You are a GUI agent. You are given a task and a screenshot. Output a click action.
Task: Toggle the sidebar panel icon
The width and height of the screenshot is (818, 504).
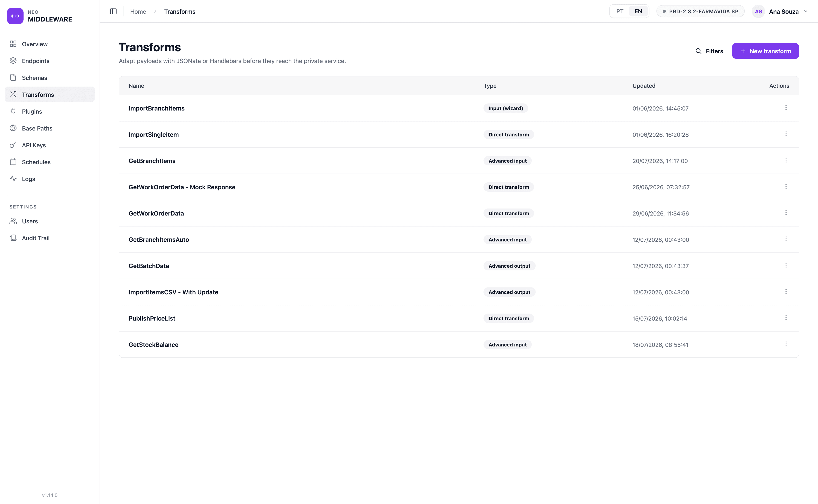click(113, 11)
